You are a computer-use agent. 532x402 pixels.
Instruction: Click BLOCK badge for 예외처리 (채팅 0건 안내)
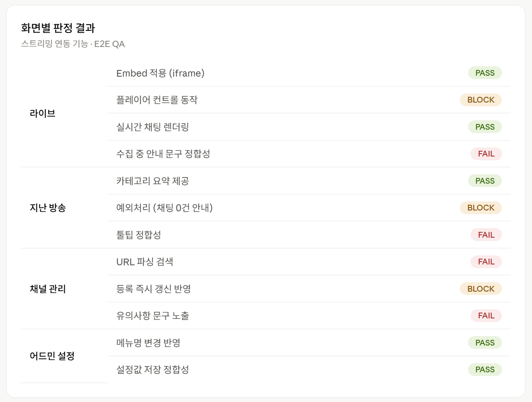tap(480, 208)
